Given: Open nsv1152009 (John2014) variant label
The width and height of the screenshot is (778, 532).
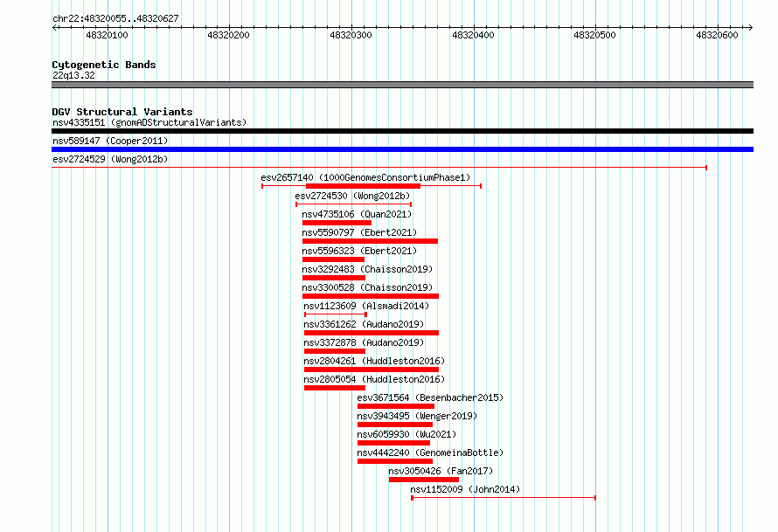Looking at the screenshot, I should pyautogui.click(x=465, y=489).
